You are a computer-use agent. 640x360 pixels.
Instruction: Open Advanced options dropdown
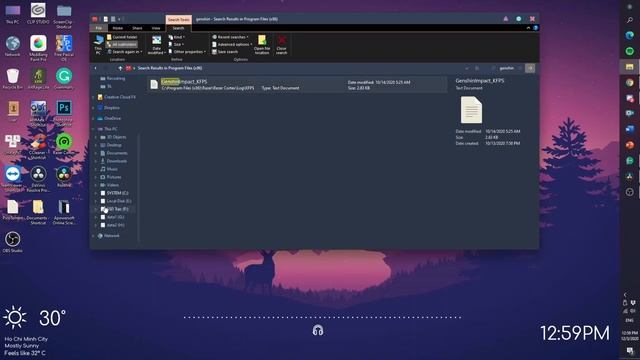(x=232, y=44)
